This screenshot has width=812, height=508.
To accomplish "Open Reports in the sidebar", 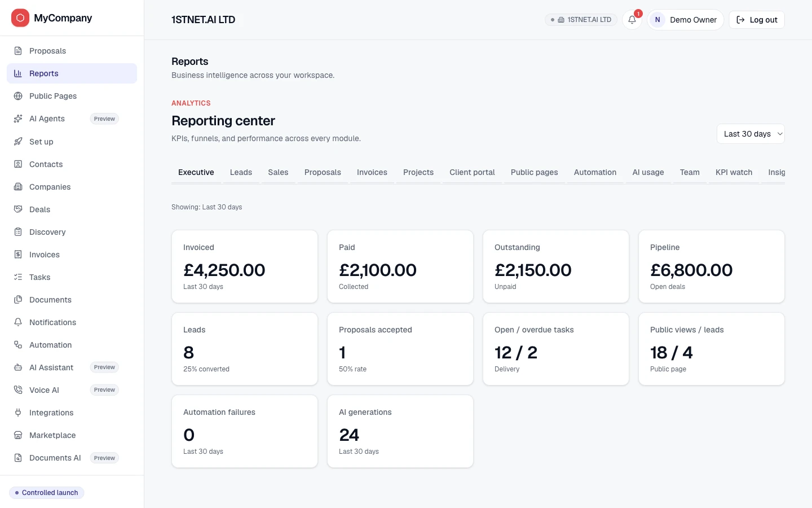I will tap(72, 73).
